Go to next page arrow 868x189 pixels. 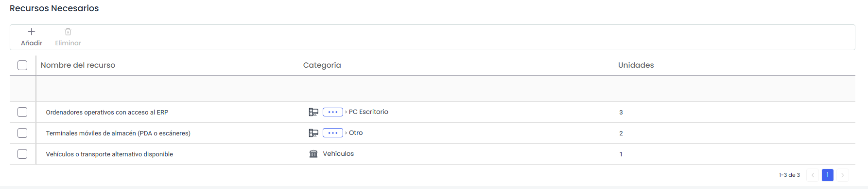click(842, 175)
